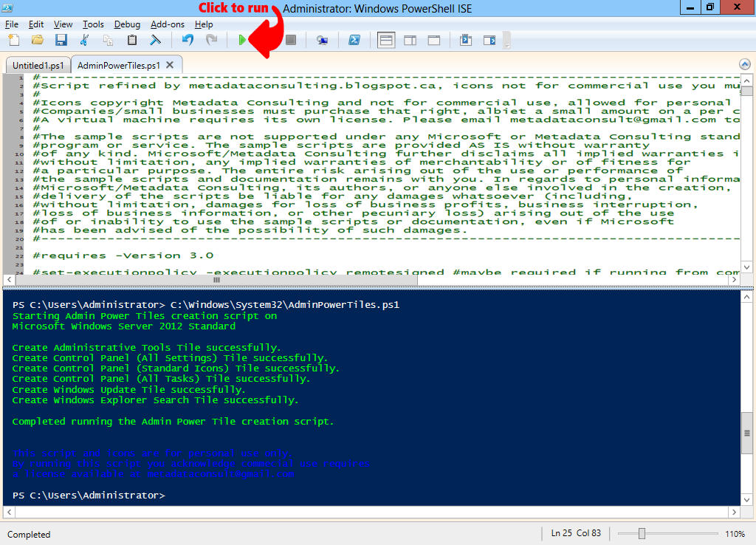
Task: Open the View menu
Action: click(x=63, y=24)
